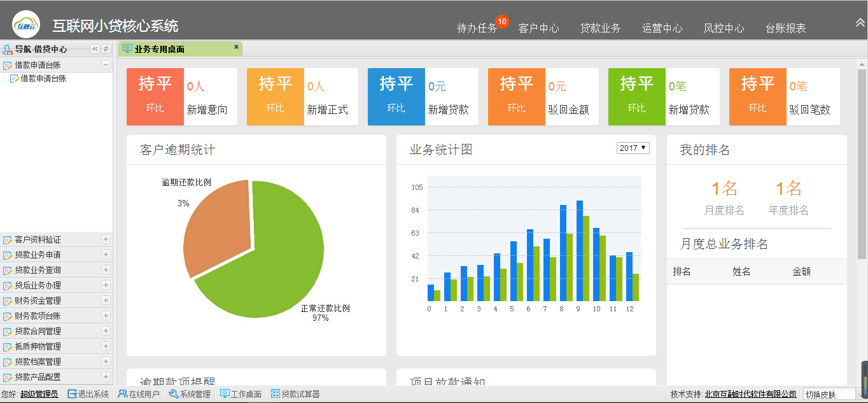Open the 2017 year dropdown
The width and height of the screenshot is (868, 403).
point(633,148)
